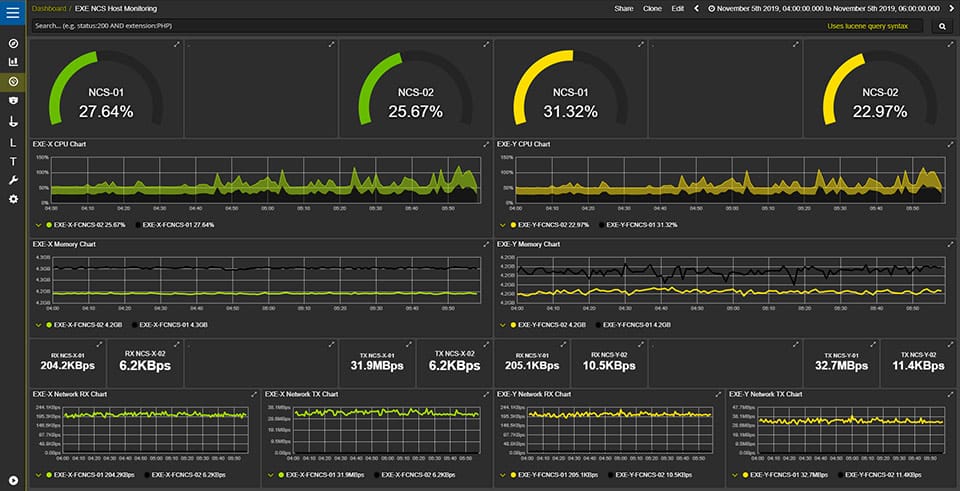The width and height of the screenshot is (960, 491).
Task: Click the magnifier search submit icon
Action: (942, 26)
